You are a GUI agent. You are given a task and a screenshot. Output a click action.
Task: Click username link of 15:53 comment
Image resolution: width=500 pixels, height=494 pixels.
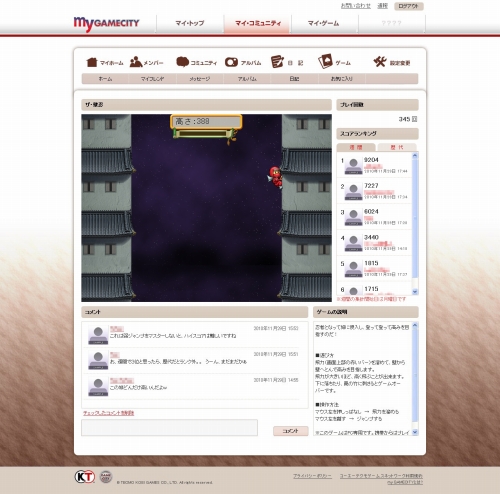pos(117,329)
